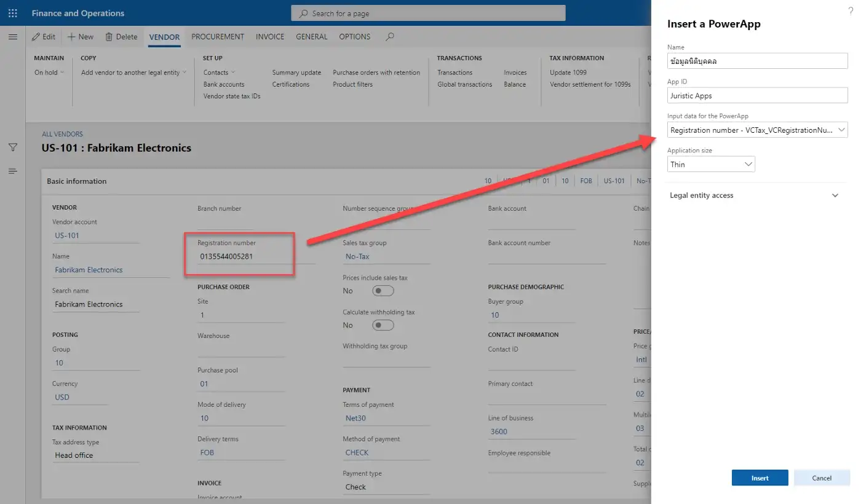861x504 pixels.
Task: Click the New plus icon
Action: pos(71,37)
